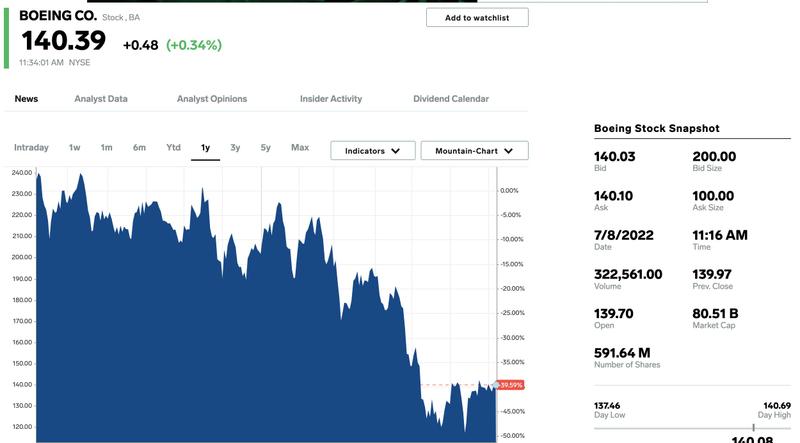Image resolution: width=800 pixels, height=443 pixels.
Task: Open the Mountain-Chart type dropdown
Action: (x=474, y=151)
